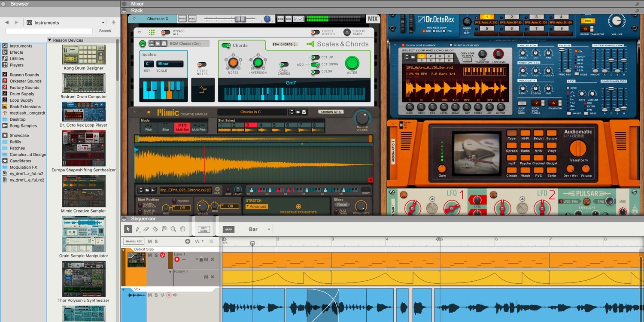Select the Kong Drum Designer thumbnail
The image size is (644, 322).
click(x=84, y=55)
